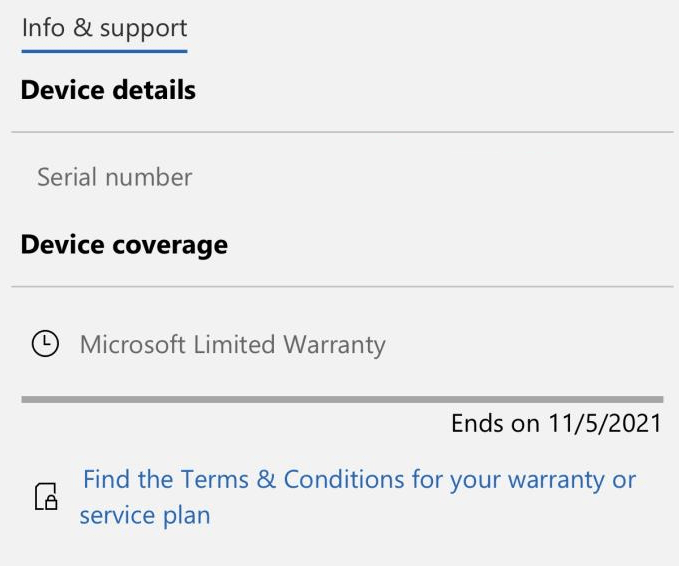Click the warranty coverage progress bar
679x566 pixels.
coord(341,399)
